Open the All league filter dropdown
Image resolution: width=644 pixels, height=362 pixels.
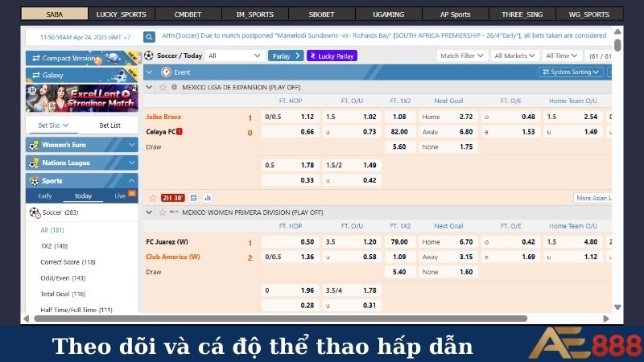coord(234,56)
